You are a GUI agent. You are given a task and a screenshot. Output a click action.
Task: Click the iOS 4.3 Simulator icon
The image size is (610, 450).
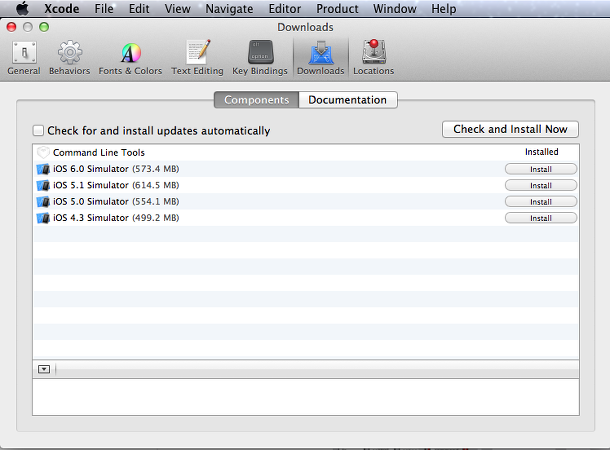pyautogui.click(x=43, y=218)
